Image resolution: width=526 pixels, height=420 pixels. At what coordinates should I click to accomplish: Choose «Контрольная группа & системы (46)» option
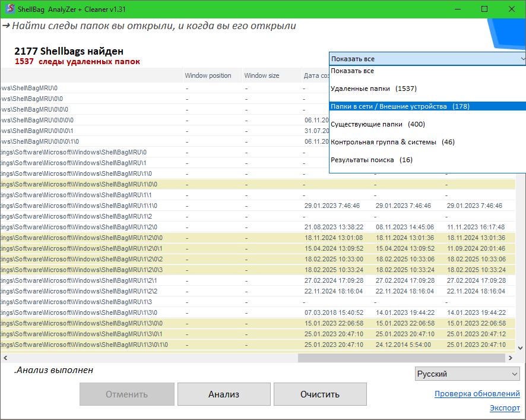(x=392, y=142)
